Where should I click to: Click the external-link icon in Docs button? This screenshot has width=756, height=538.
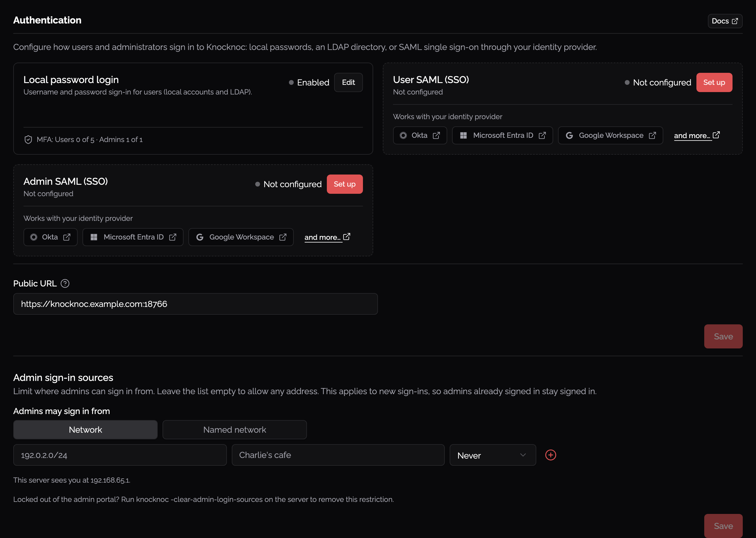tap(735, 21)
